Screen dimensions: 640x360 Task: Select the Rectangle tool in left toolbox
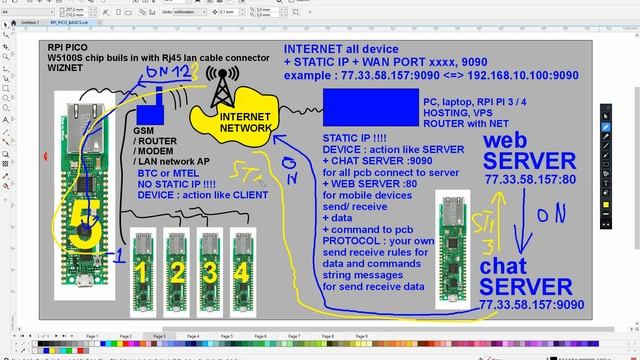tap(6, 88)
